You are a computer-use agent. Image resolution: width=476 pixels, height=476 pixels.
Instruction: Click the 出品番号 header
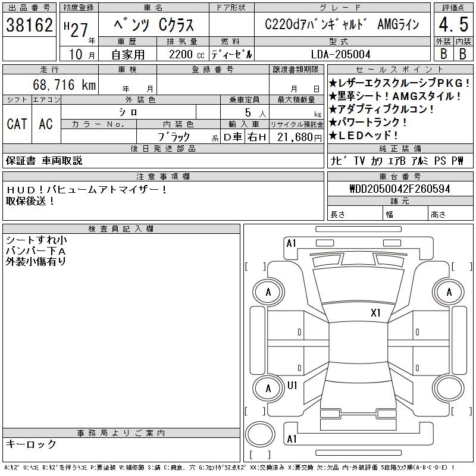(x=29, y=8)
